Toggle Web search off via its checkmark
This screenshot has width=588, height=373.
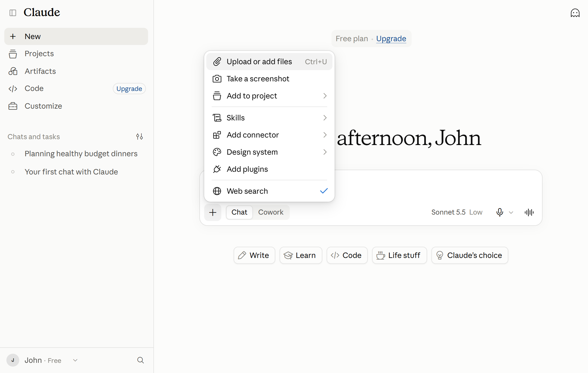pos(324,191)
